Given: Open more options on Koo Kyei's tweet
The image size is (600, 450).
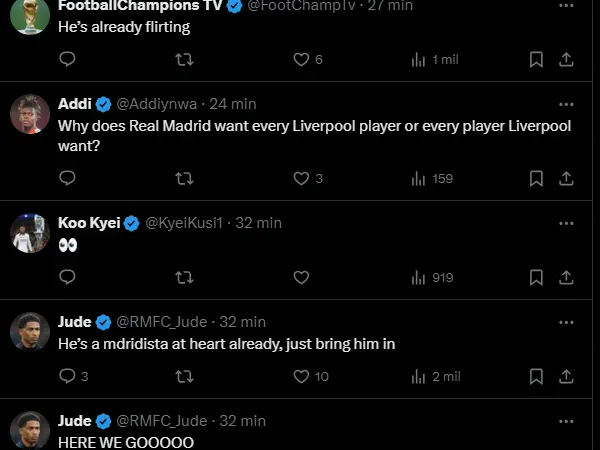Looking at the screenshot, I should tap(566, 223).
